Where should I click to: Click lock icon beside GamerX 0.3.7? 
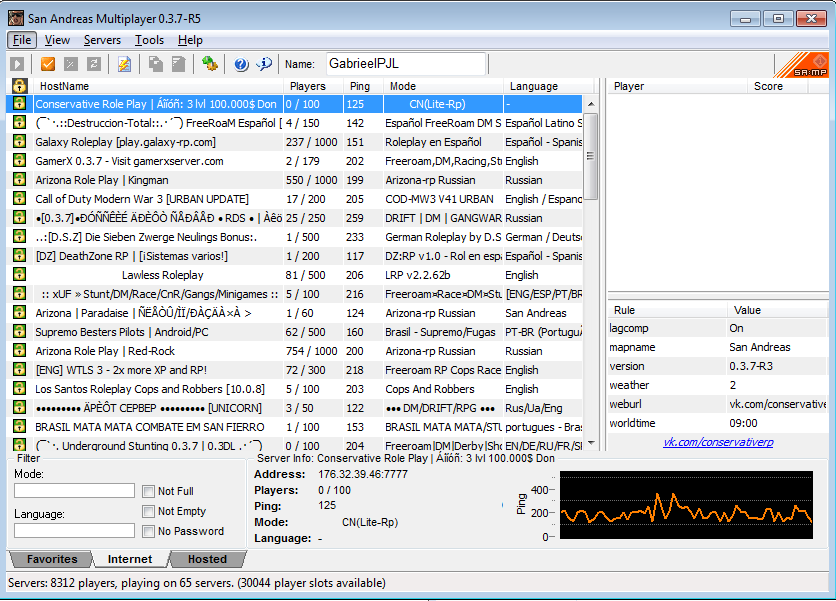point(20,161)
